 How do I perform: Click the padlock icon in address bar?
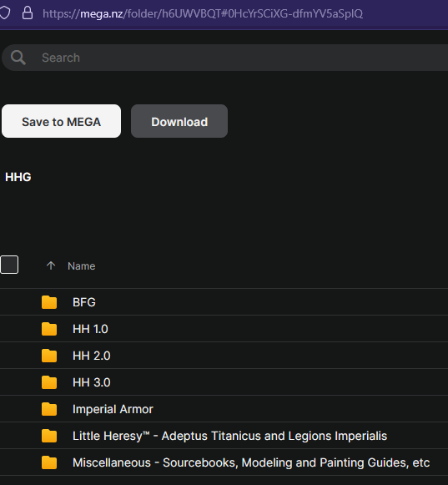pos(28,13)
